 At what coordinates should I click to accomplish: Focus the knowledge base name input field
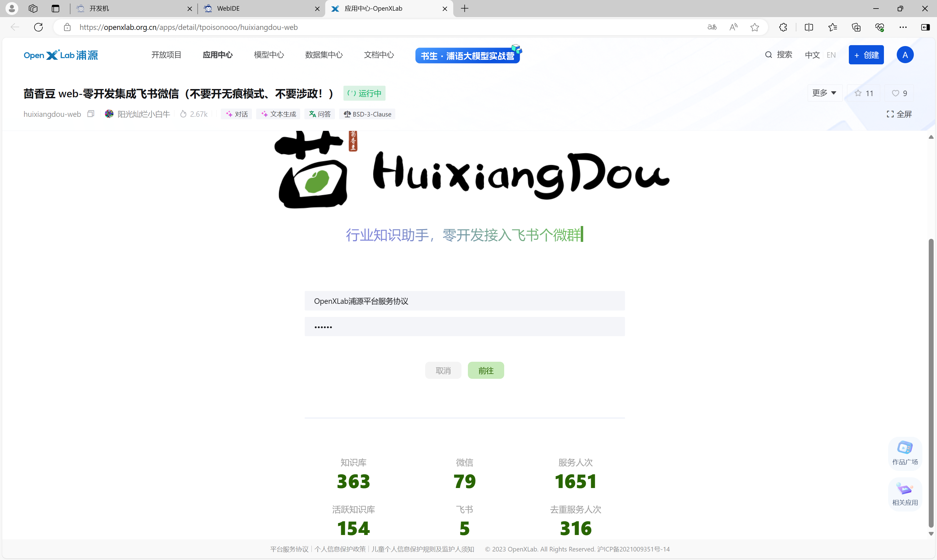point(465,301)
